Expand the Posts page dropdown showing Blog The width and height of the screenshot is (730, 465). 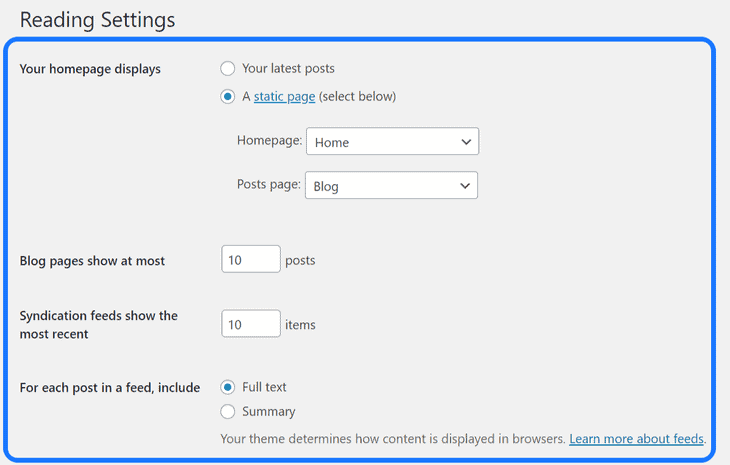[391, 186]
